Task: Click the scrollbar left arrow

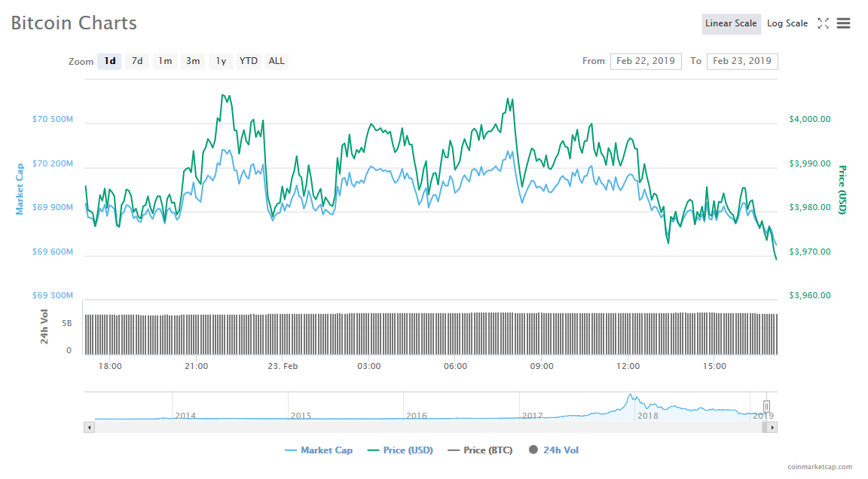Action: click(x=89, y=428)
